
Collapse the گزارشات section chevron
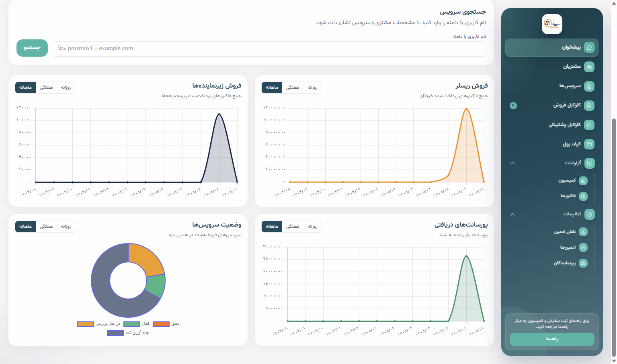(512, 163)
